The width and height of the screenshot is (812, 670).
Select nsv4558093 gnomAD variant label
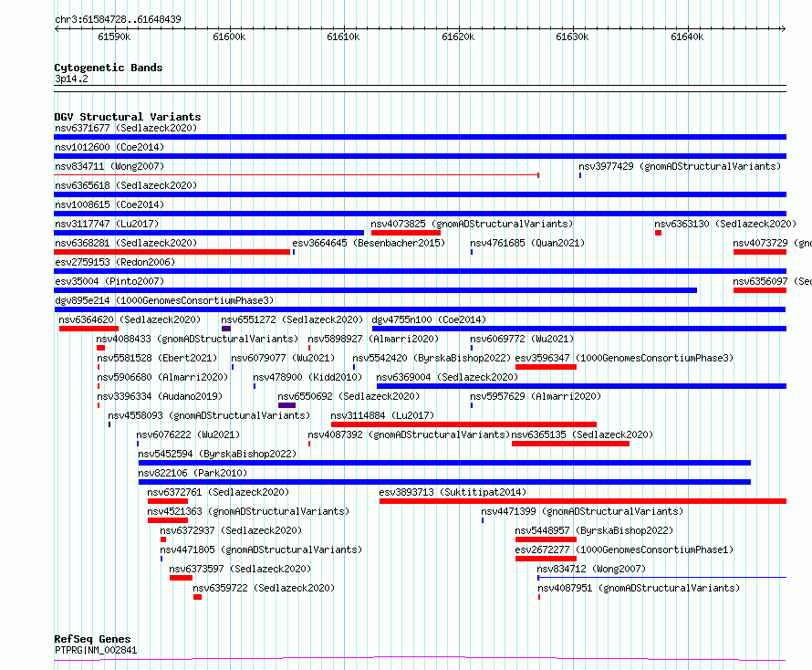click(209, 415)
